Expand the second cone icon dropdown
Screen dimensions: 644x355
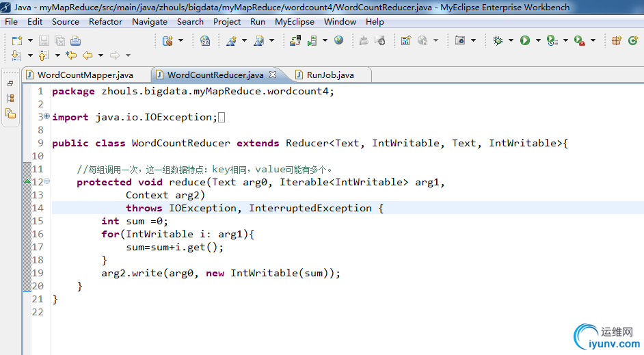(x=271, y=40)
